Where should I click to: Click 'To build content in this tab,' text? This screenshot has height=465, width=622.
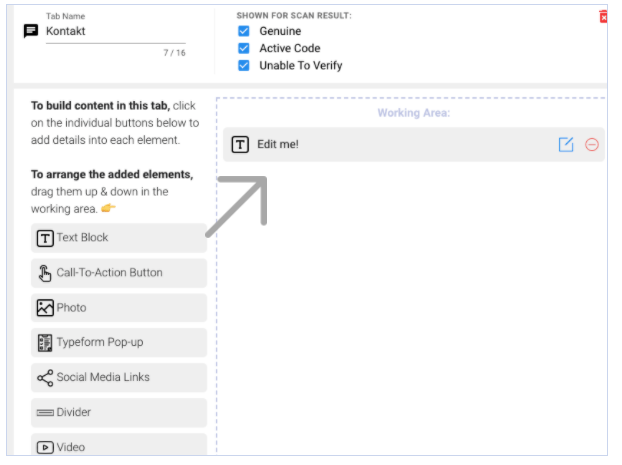point(100,106)
